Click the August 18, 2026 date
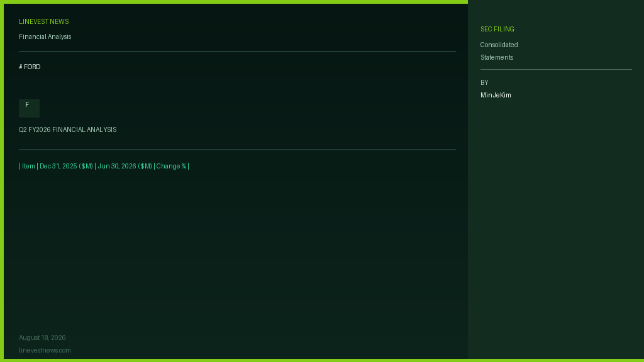This screenshot has width=644, height=362. (x=42, y=337)
